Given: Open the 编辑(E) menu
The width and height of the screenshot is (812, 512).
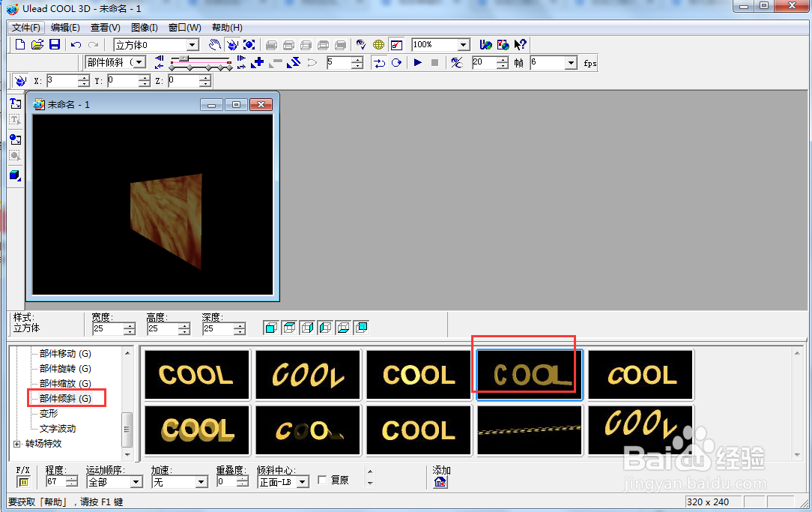Looking at the screenshot, I should 65,28.
